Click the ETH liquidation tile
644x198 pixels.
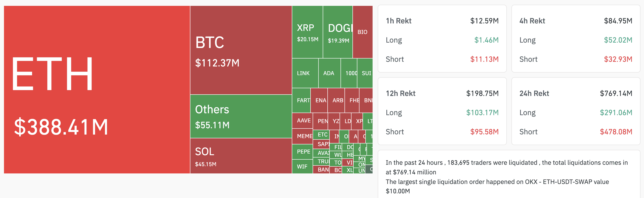coord(97,89)
